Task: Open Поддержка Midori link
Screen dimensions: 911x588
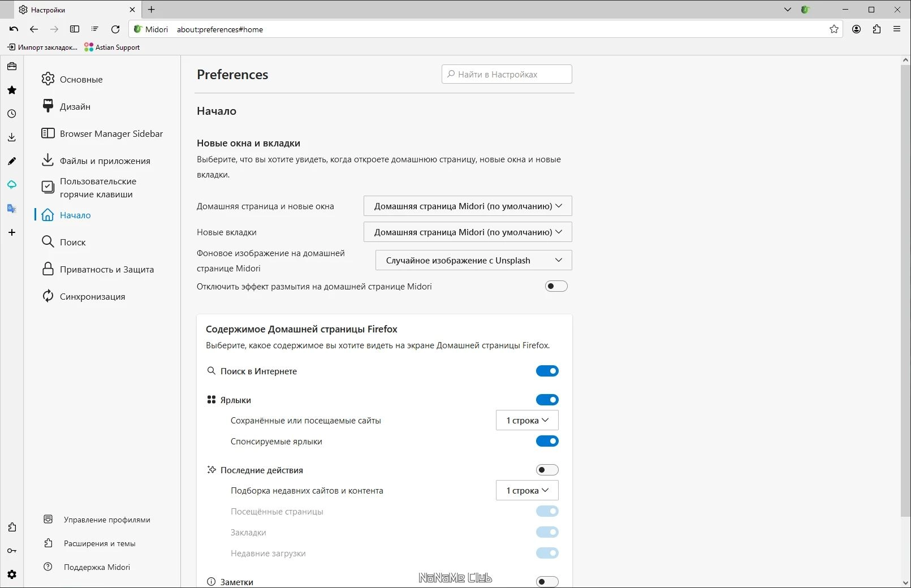Action: coord(87,567)
